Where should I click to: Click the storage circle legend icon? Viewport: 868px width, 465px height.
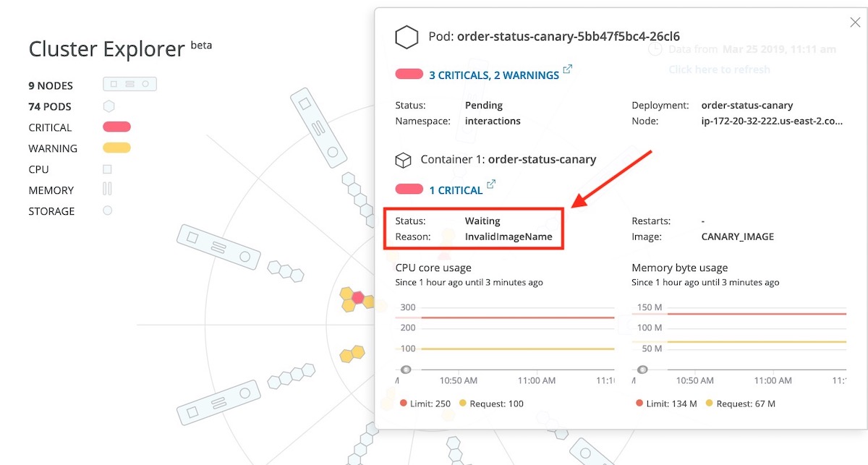[107, 210]
